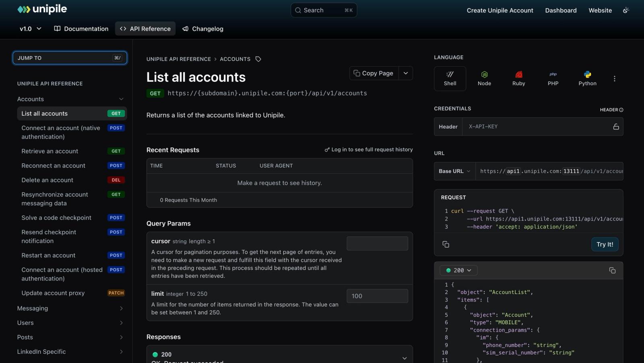Edit the api1 subdomain field
Image resolution: width=644 pixels, height=363 pixels.
(x=513, y=171)
